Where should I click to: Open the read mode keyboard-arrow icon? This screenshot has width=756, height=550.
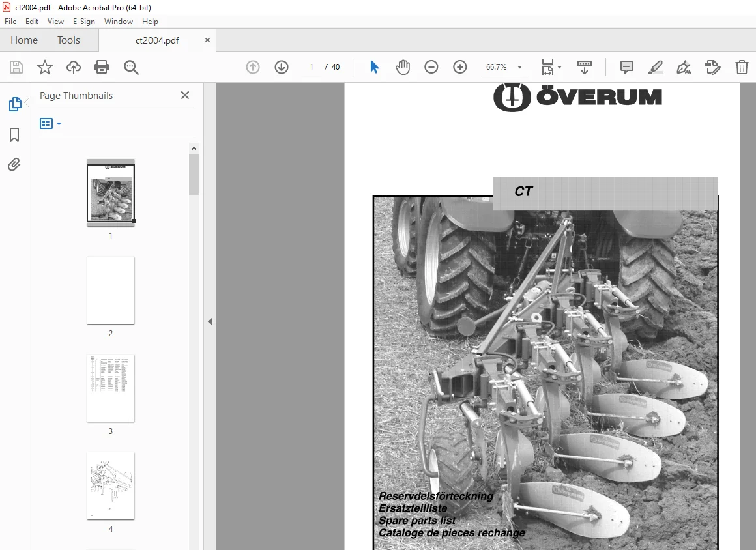585,67
